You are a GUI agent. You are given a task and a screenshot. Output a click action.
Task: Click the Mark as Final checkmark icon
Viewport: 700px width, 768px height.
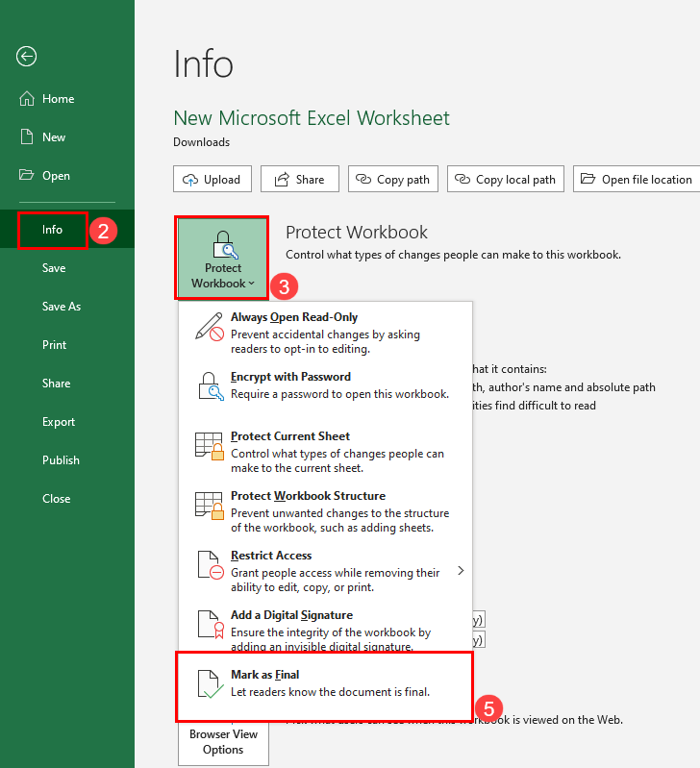coord(211,683)
